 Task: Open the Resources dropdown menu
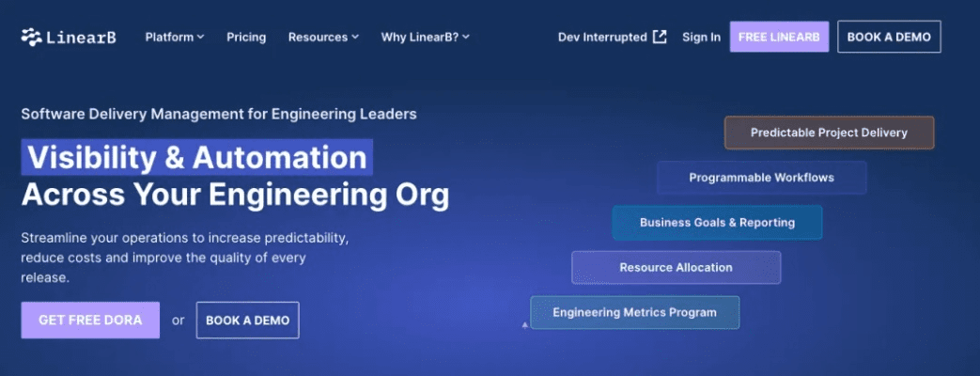point(323,38)
